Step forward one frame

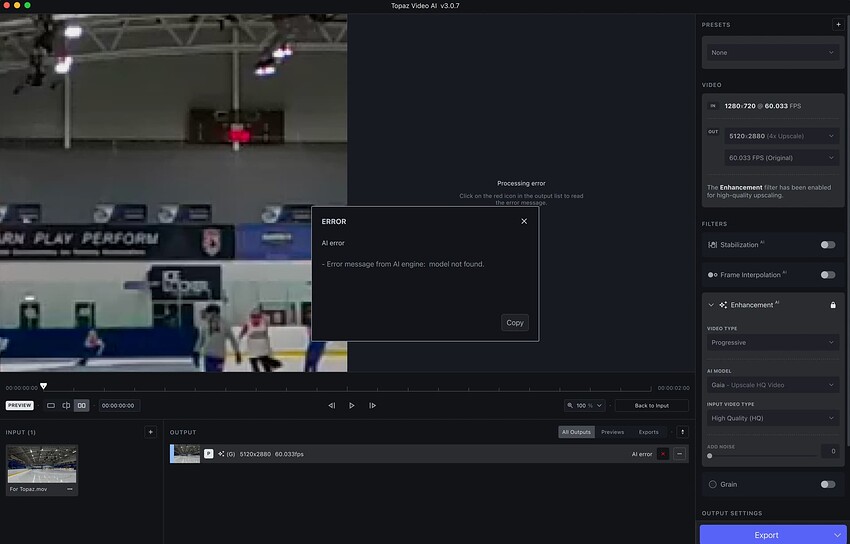click(372, 405)
